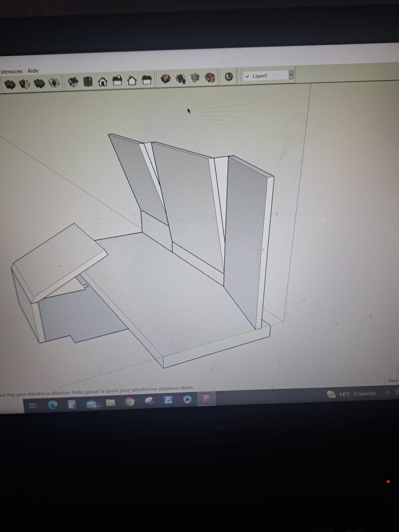Switch to Right view
The height and width of the screenshot is (532, 399).
[117, 81]
